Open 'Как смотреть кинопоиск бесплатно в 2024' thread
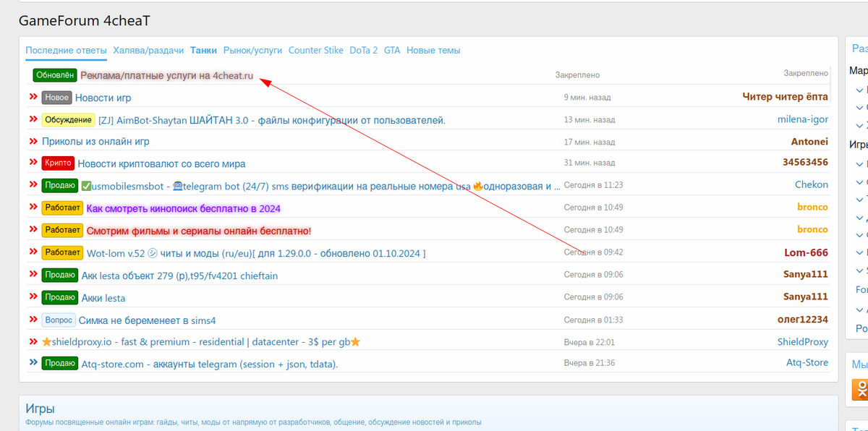 tap(183, 208)
